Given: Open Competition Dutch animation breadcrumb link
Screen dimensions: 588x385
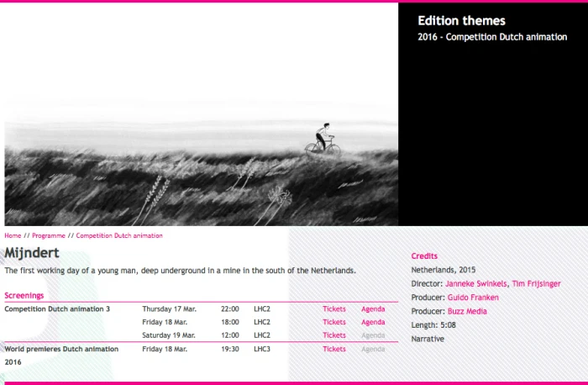Looking at the screenshot, I should pyautogui.click(x=119, y=235).
